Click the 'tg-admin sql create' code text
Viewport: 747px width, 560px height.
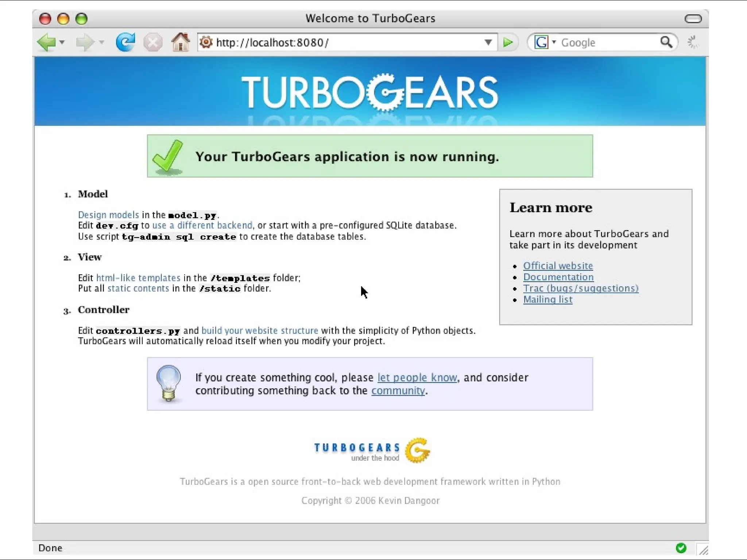click(x=179, y=237)
